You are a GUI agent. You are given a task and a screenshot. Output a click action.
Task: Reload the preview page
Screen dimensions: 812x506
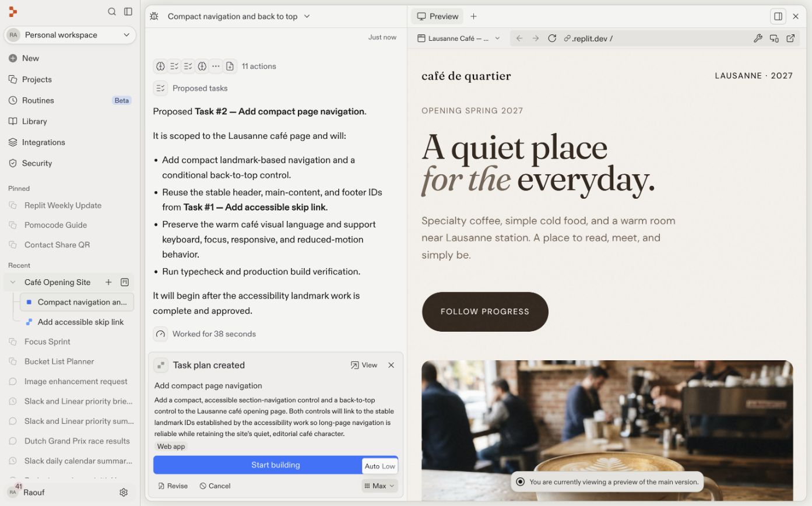552,38
